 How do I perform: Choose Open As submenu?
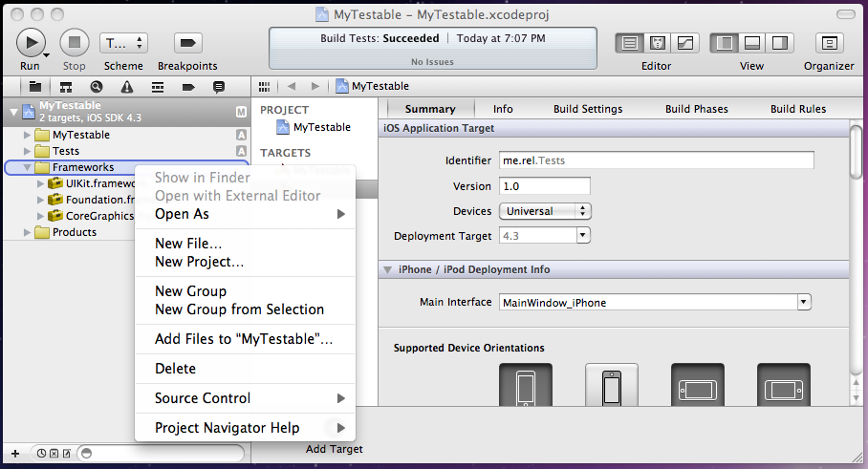pyautogui.click(x=245, y=214)
